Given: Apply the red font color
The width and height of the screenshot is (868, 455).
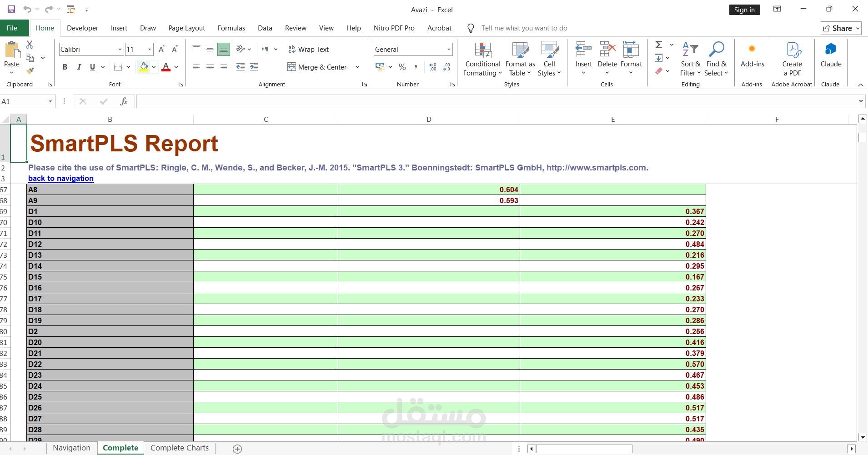Looking at the screenshot, I should 166,67.
